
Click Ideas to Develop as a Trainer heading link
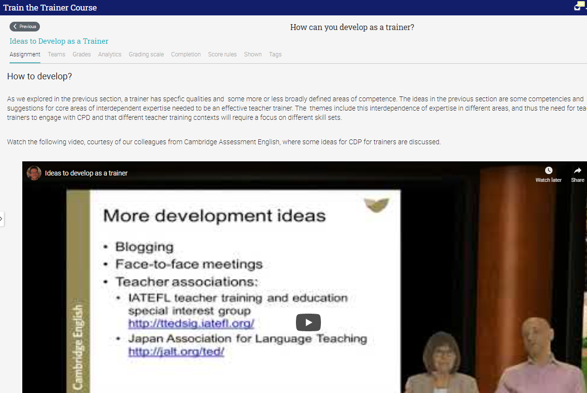coord(59,41)
